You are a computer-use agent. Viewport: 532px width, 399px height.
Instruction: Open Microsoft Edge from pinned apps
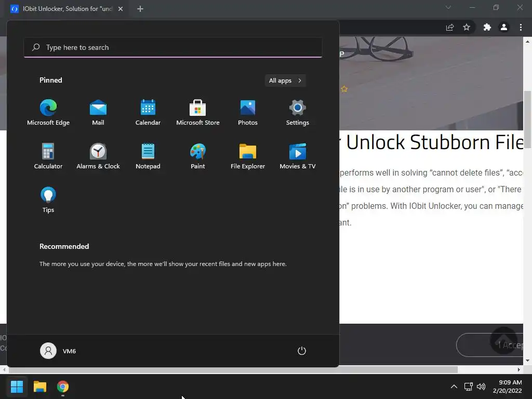(x=48, y=112)
